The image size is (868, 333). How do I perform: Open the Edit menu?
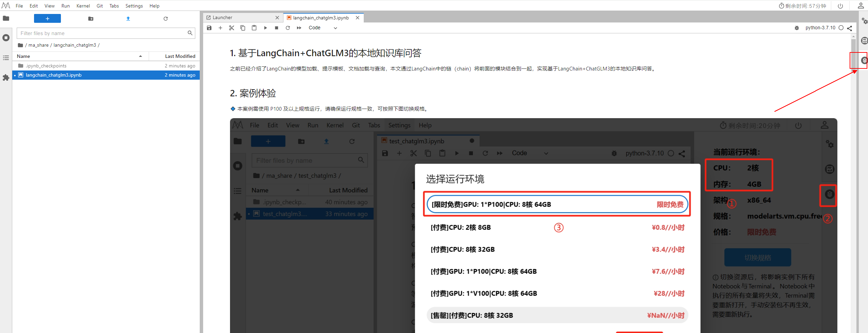34,6
